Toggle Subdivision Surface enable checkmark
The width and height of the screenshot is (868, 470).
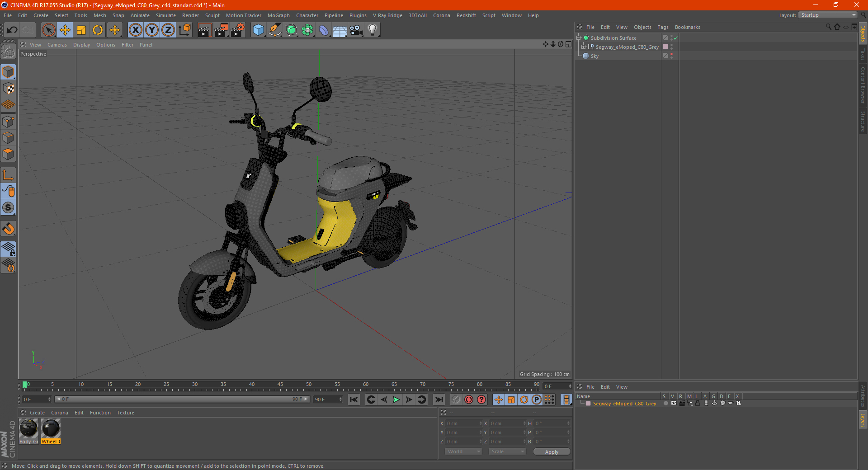click(675, 38)
